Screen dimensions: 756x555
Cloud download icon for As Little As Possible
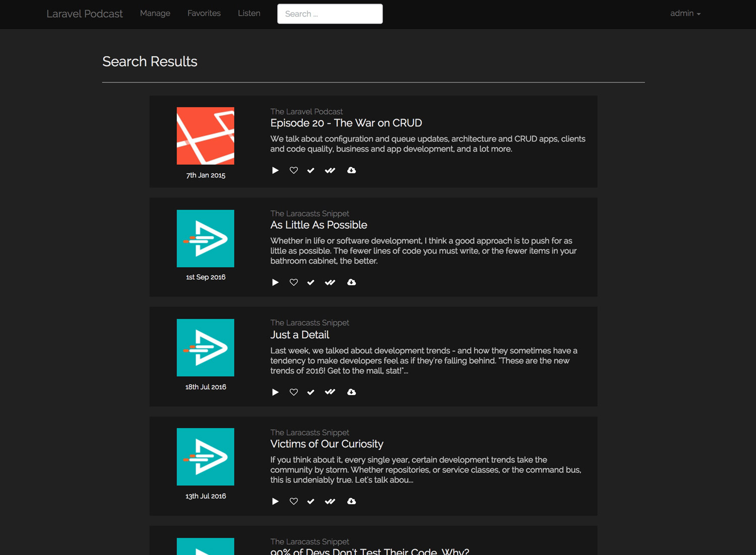[352, 282]
